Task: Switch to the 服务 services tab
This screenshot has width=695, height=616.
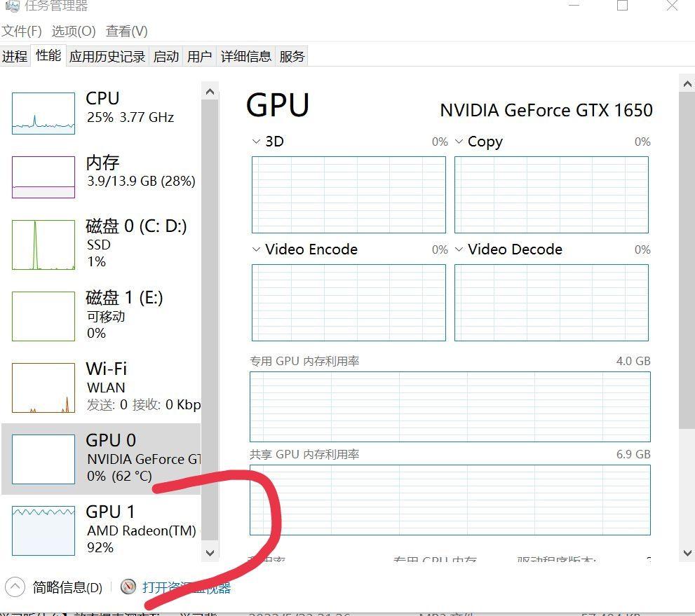Action: pyautogui.click(x=292, y=56)
